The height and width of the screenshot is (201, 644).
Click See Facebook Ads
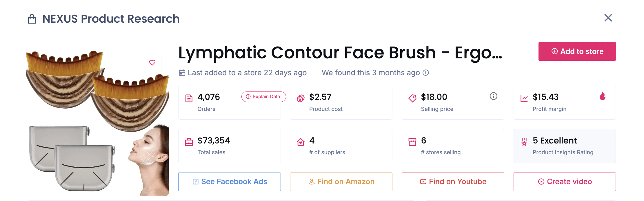pyautogui.click(x=229, y=182)
